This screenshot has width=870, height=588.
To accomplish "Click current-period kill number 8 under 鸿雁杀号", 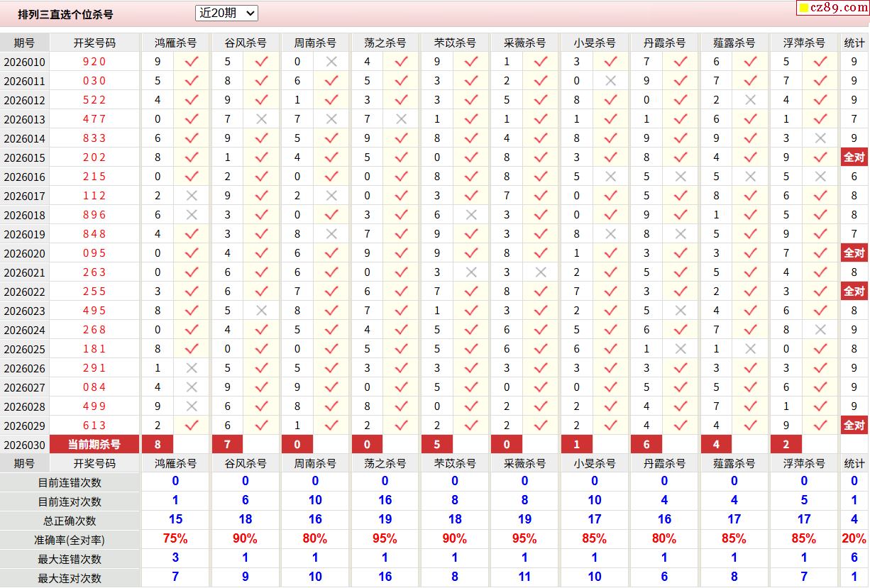I will pyautogui.click(x=158, y=445).
